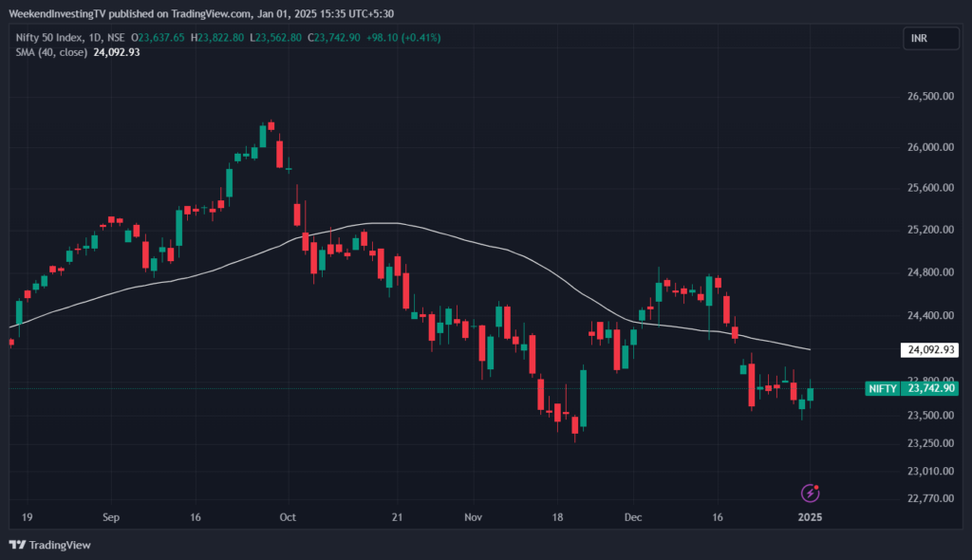Click the 22,770.00 price axis label
The height and width of the screenshot is (560, 972).
(930, 498)
